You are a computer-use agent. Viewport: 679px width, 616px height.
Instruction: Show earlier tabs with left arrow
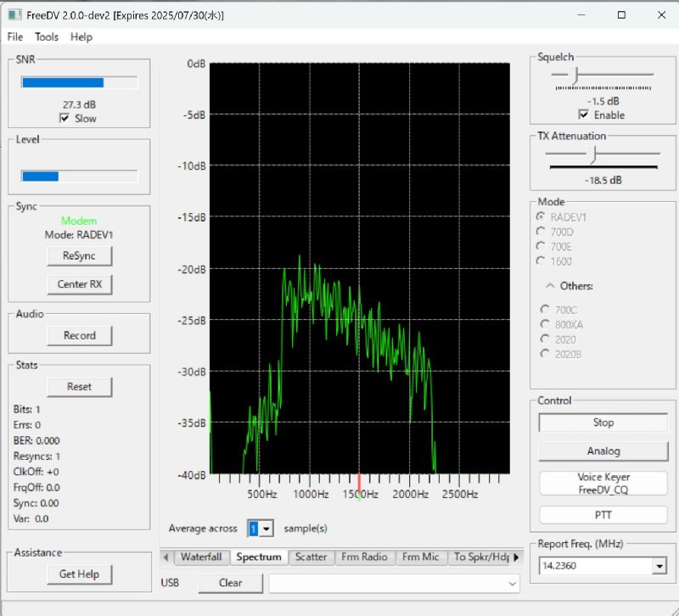pyautogui.click(x=166, y=557)
